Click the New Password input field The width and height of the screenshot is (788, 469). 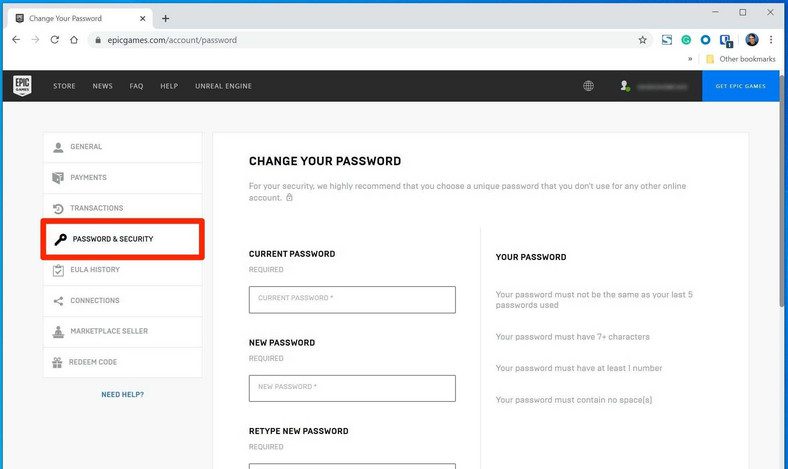[x=352, y=388]
